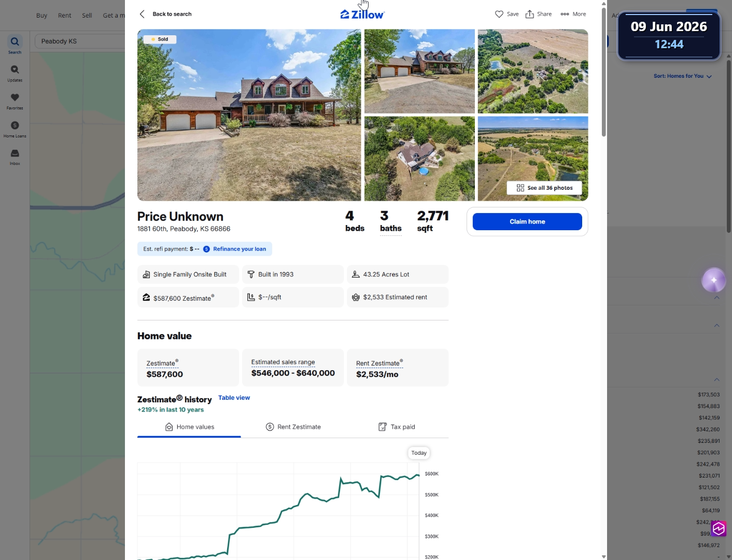Open the top-right aerial land photo thumbnail
Viewport: 732px width, 560px height.
point(533,71)
